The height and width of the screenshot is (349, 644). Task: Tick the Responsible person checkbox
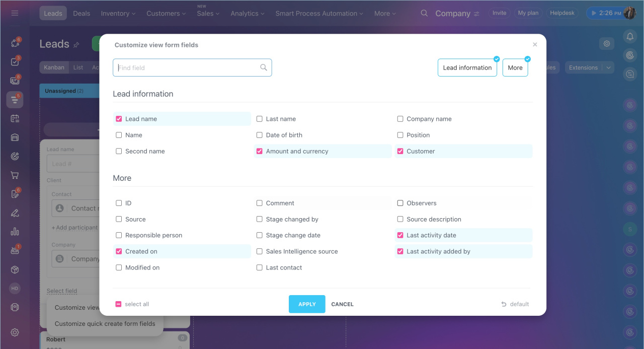[119, 235]
